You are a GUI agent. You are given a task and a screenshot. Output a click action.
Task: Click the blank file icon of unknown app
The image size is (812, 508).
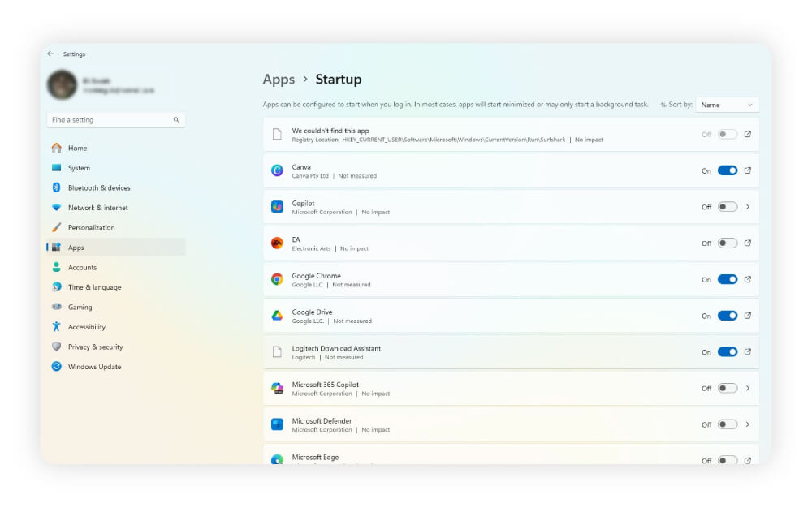[x=277, y=135]
